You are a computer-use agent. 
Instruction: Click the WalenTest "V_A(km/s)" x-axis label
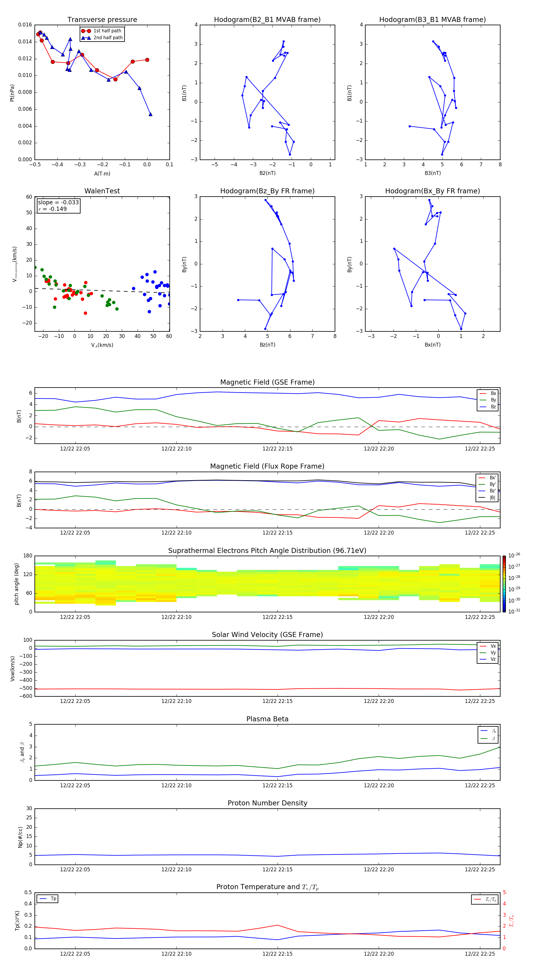point(102,345)
